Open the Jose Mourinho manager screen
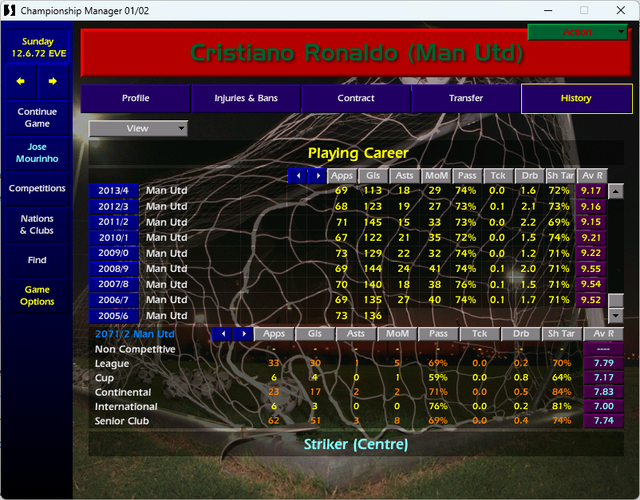The height and width of the screenshot is (500, 640). 37,153
